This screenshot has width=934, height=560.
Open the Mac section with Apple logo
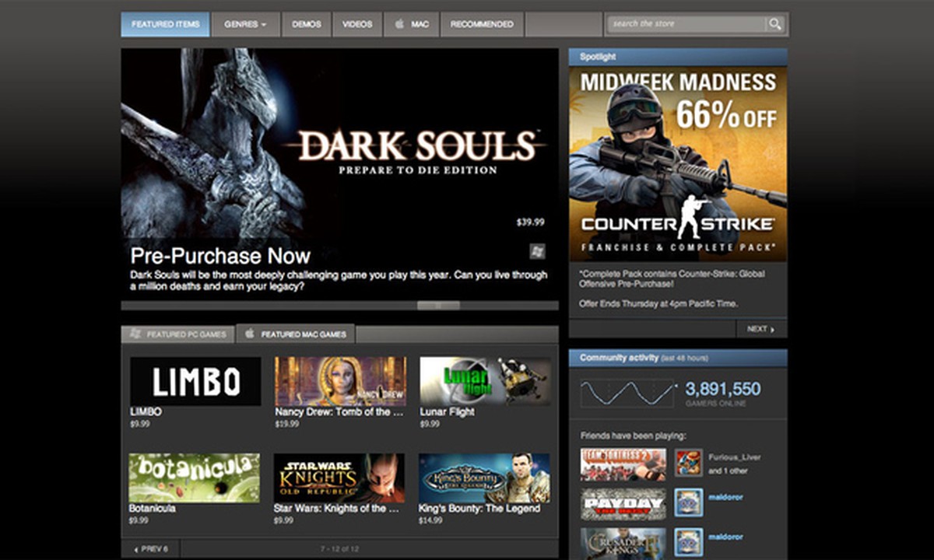[412, 24]
